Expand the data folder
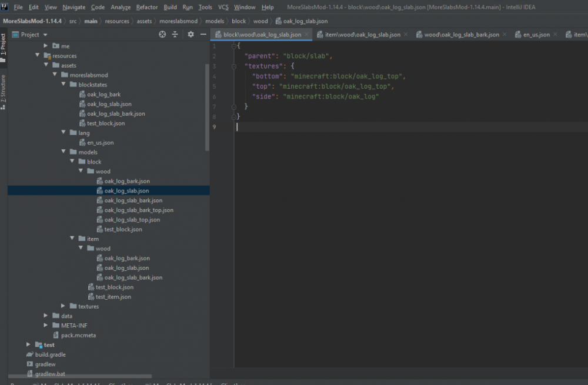The height and width of the screenshot is (385, 588). (45, 316)
